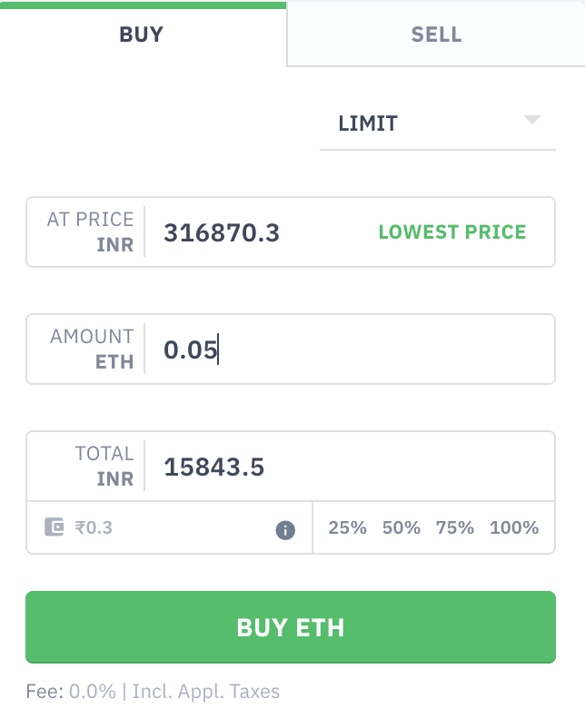
Task: Click the AT PRICE INR label
Action: [91, 232]
